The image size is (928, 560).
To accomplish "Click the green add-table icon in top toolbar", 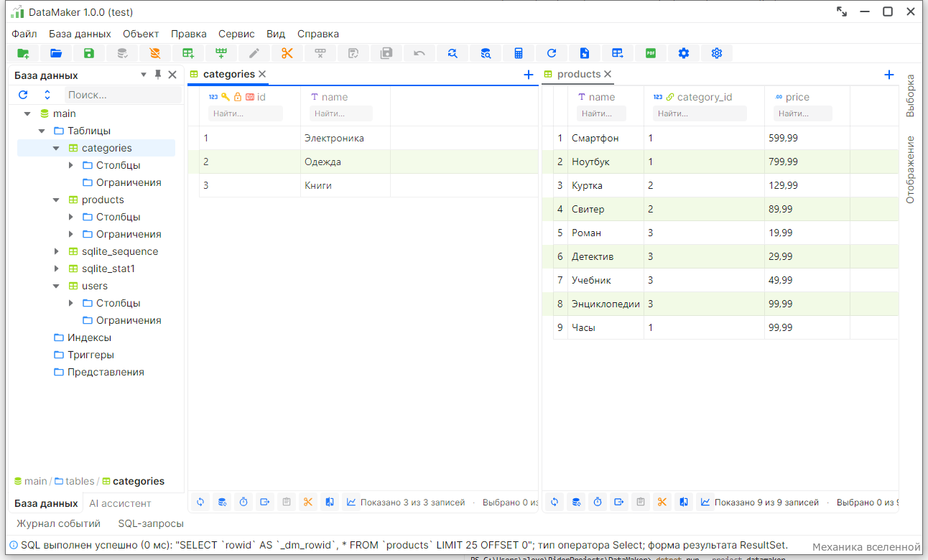I will point(188,53).
